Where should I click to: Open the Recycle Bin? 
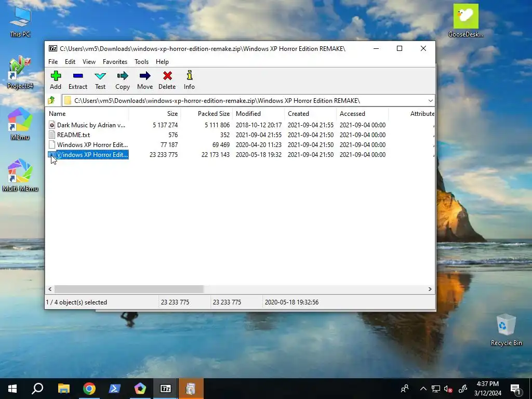(506, 330)
